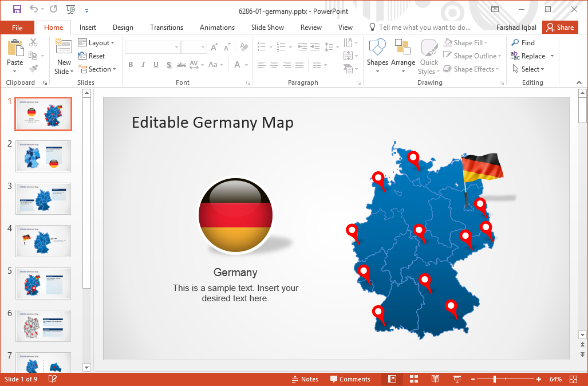Click the Cut scissors icon
This screenshot has width=588, height=386.
pyautogui.click(x=33, y=42)
